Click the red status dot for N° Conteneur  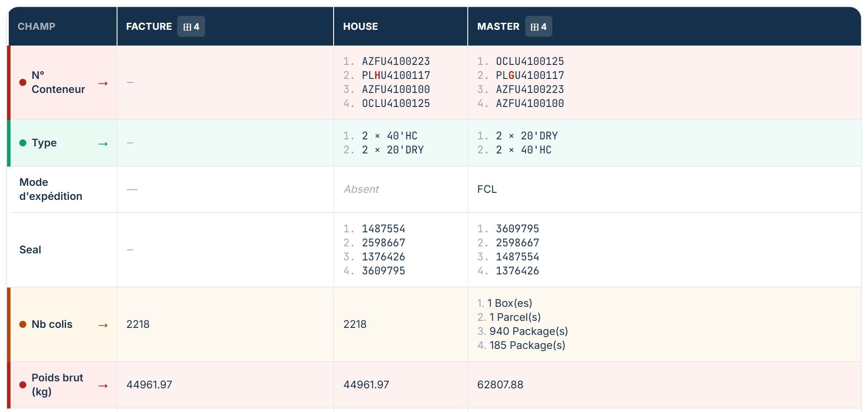tap(23, 82)
